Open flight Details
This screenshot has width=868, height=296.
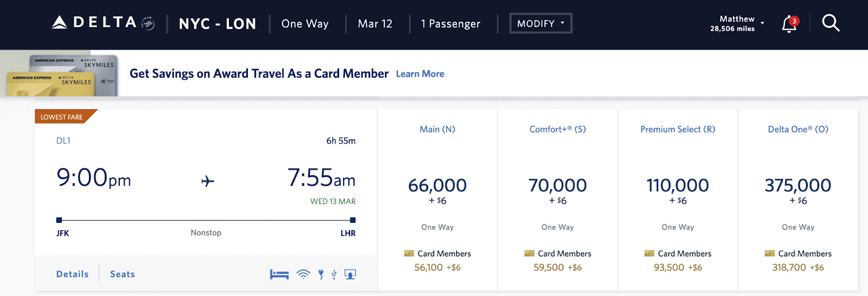coord(72,274)
